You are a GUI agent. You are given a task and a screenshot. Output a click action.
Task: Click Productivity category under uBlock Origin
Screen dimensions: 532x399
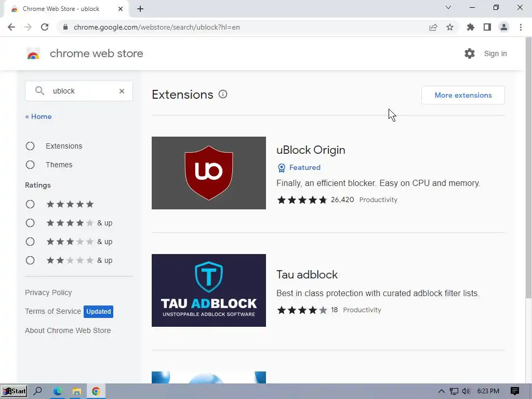[x=378, y=200]
